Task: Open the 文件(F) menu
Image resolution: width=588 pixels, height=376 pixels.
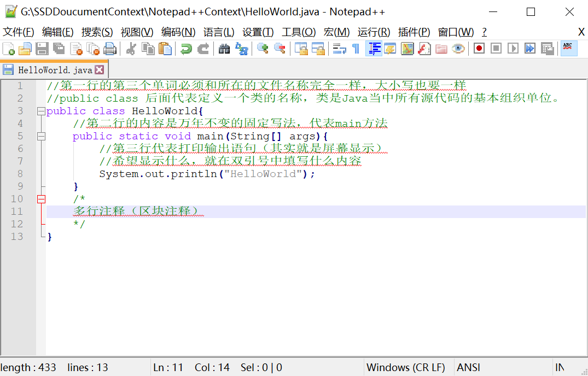Action: [x=19, y=32]
